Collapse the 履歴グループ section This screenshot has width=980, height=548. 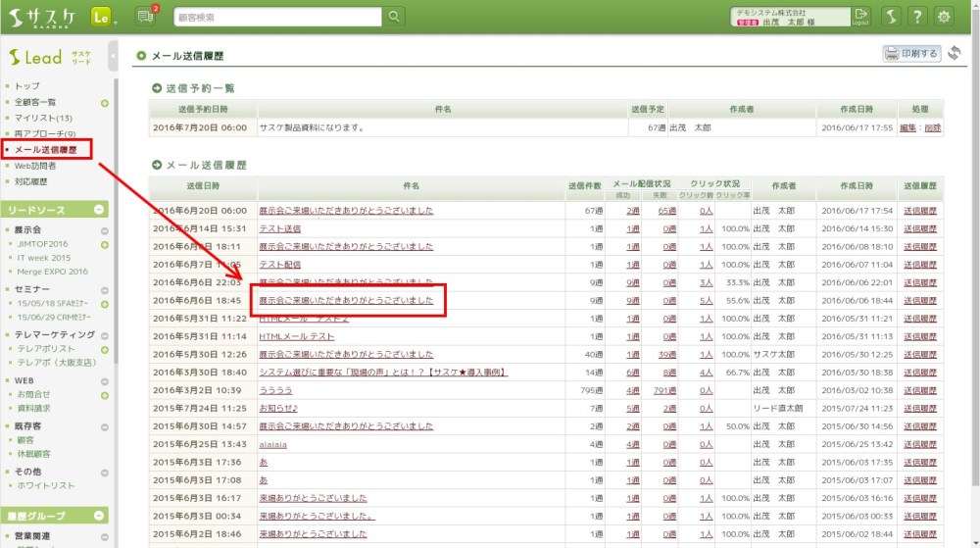coord(99,515)
